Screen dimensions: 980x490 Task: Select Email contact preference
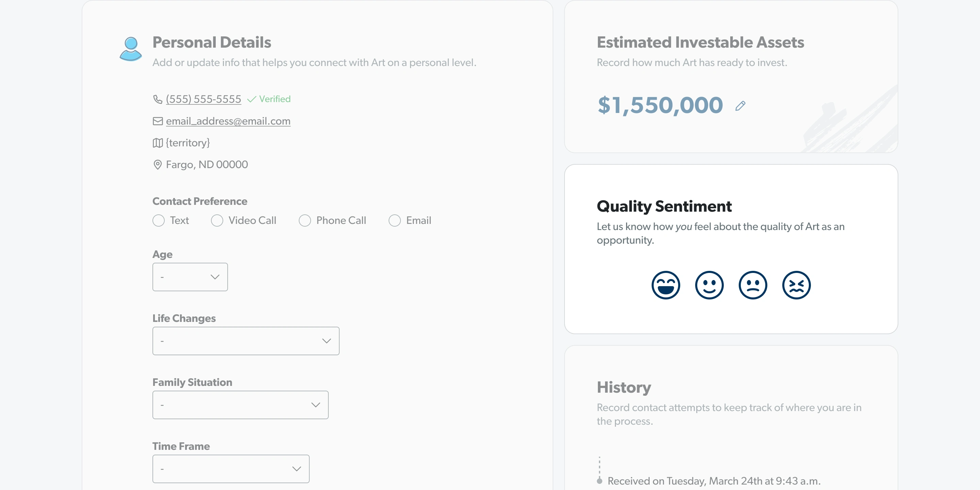(394, 220)
